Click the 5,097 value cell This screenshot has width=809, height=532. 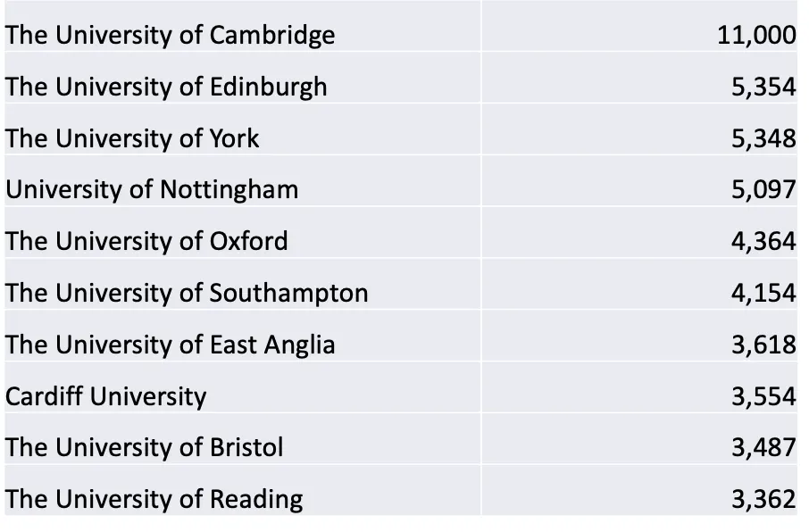[639, 180]
